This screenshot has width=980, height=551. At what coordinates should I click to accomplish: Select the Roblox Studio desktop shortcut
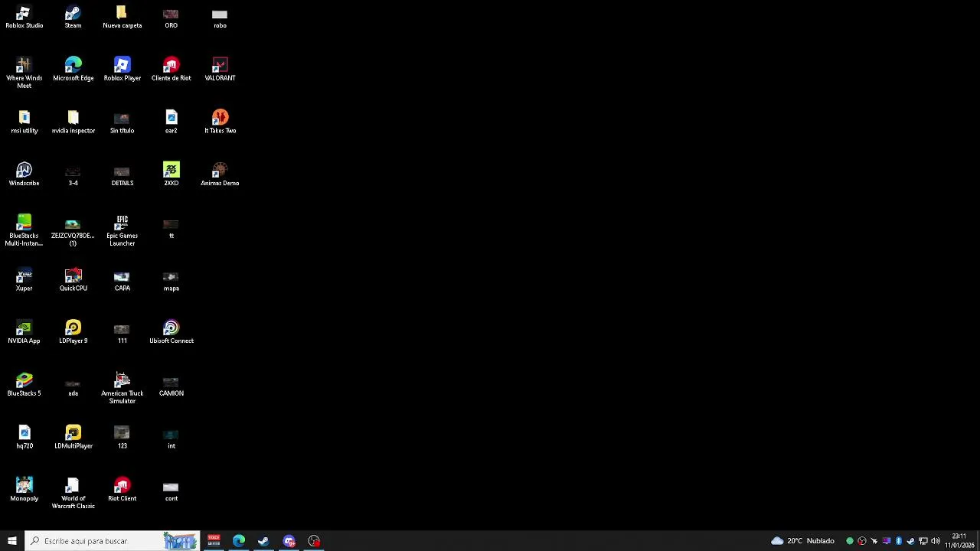(24, 18)
